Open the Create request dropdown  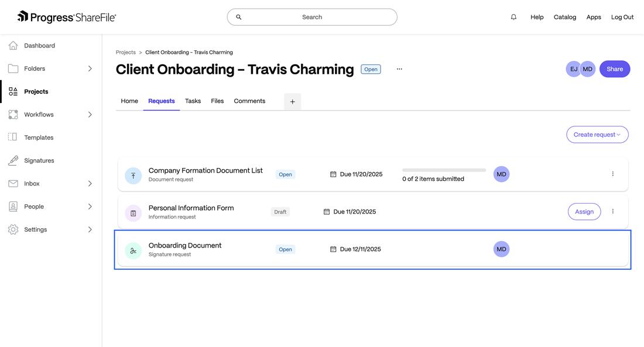point(597,135)
